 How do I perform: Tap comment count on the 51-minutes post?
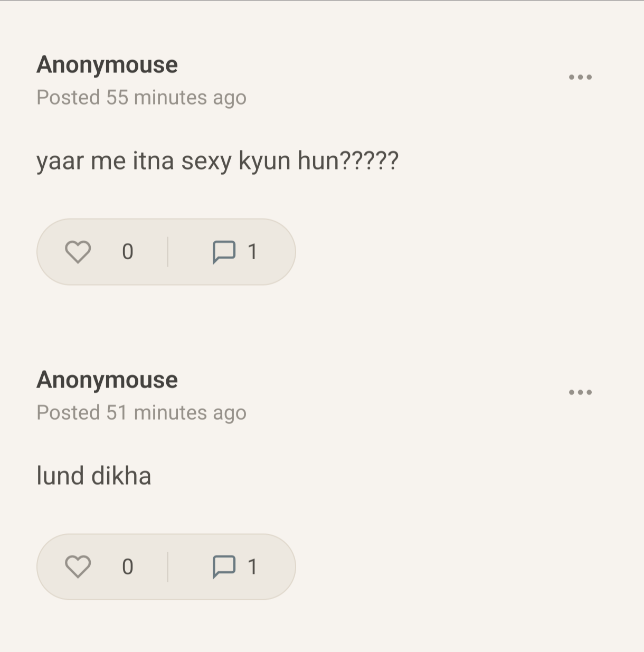pos(252,567)
